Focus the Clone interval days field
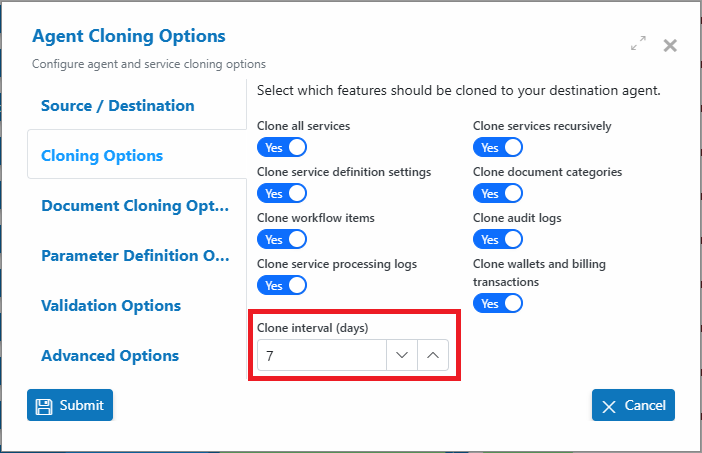702x453 pixels. pyautogui.click(x=322, y=355)
